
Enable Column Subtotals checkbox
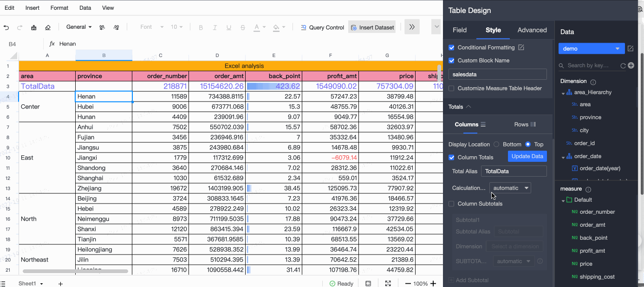tap(451, 204)
